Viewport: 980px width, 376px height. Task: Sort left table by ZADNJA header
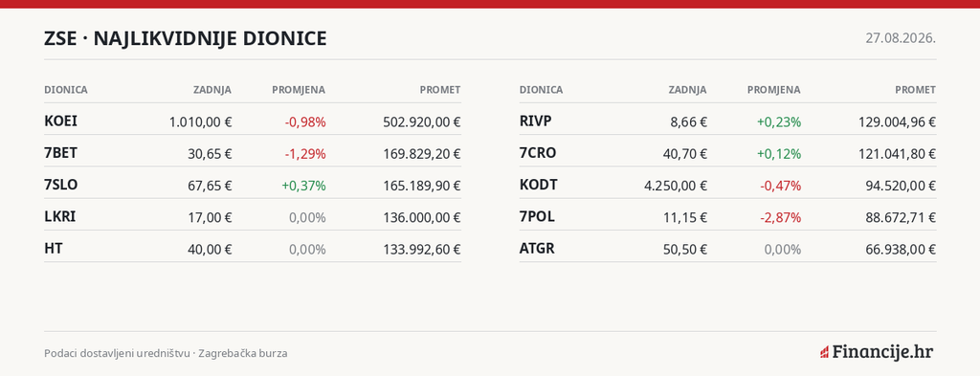(x=212, y=90)
